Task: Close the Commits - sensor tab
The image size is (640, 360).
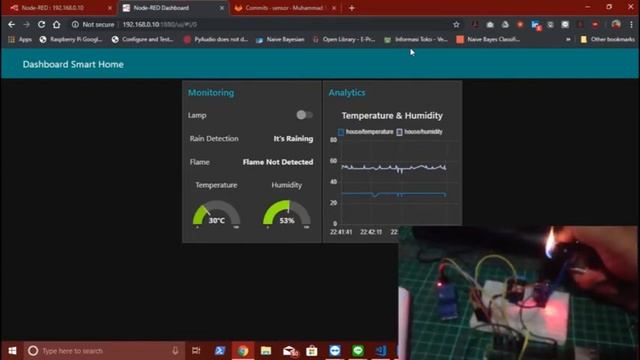Action: pyautogui.click(x=334, y=8)
